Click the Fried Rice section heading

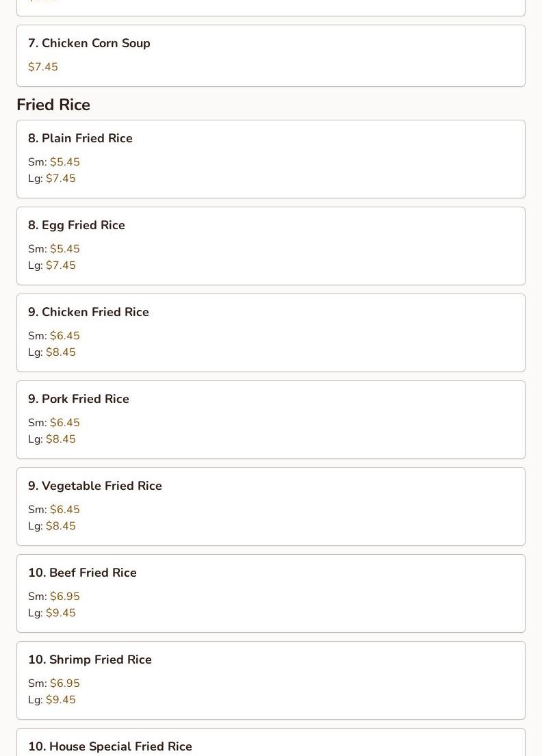(53, 105)
